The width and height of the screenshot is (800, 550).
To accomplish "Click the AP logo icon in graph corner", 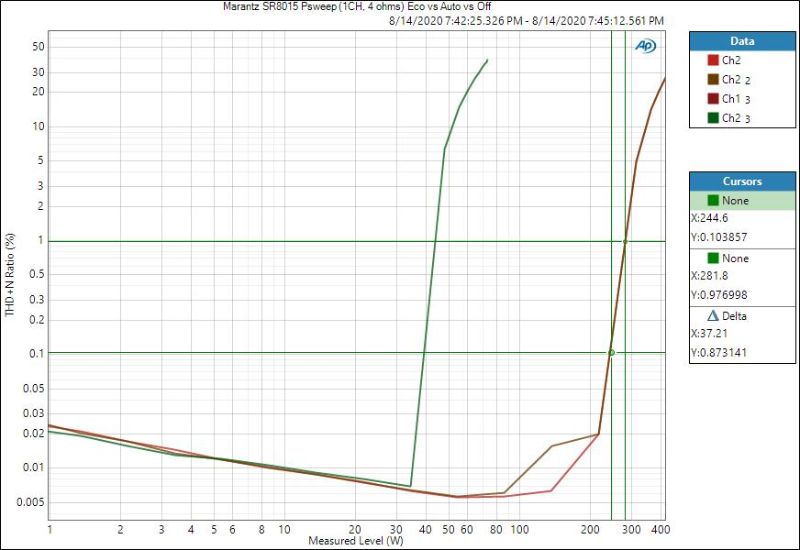I will coord(646,46).
